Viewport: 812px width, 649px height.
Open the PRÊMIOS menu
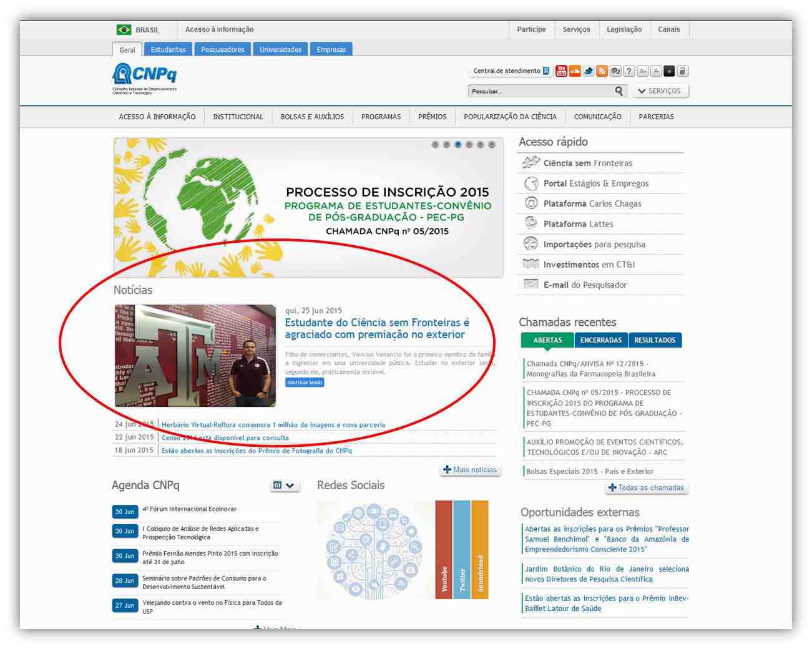pyautogui.click(x=433, y=117)
